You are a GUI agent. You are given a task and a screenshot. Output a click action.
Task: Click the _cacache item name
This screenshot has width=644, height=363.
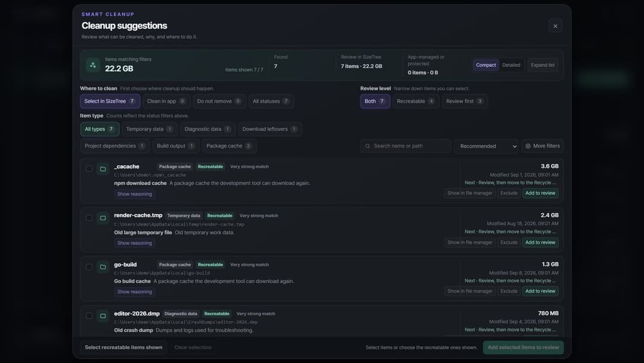[x=126, y=167]
